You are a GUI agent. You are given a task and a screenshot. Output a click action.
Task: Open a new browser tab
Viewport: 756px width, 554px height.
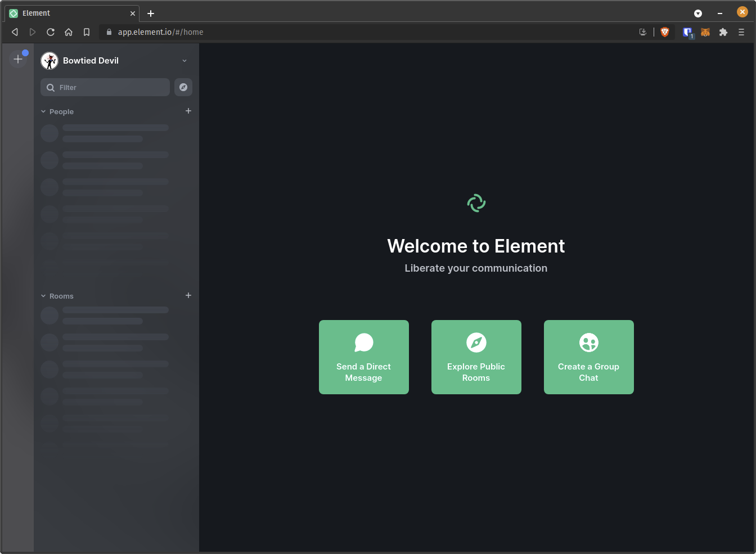(151, 13)
